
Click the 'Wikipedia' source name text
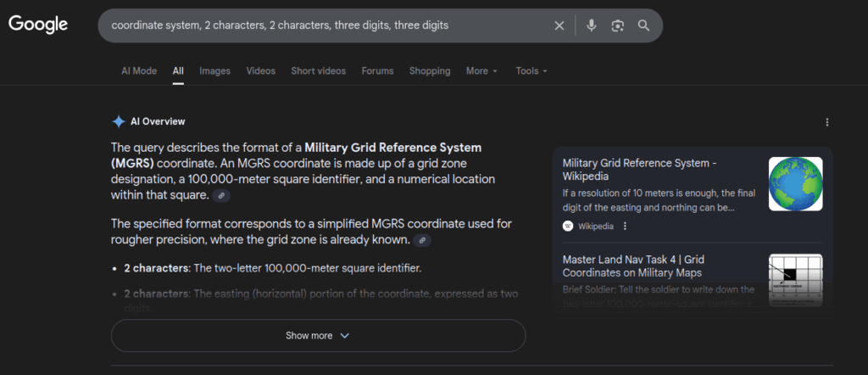596,226
